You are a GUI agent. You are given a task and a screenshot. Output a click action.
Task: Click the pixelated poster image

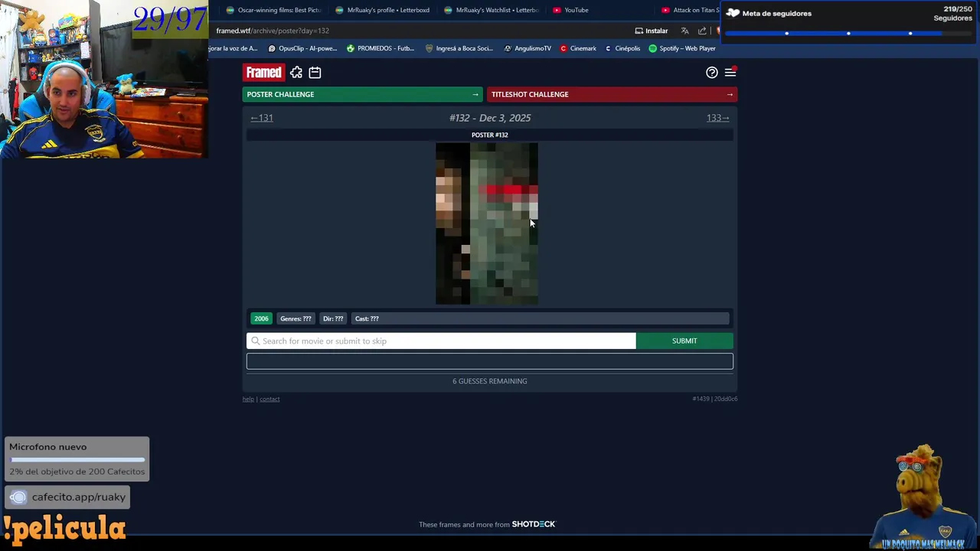tap(487, 223)
